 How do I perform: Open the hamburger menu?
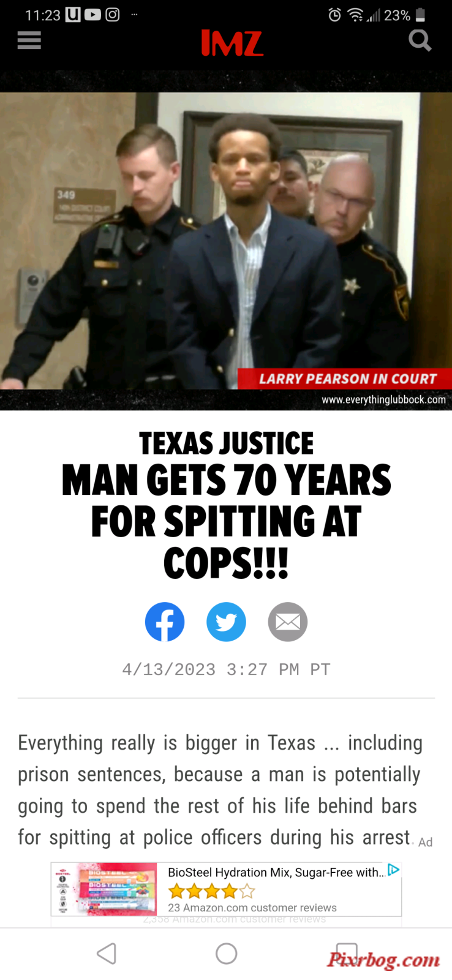tap(29, 40)
